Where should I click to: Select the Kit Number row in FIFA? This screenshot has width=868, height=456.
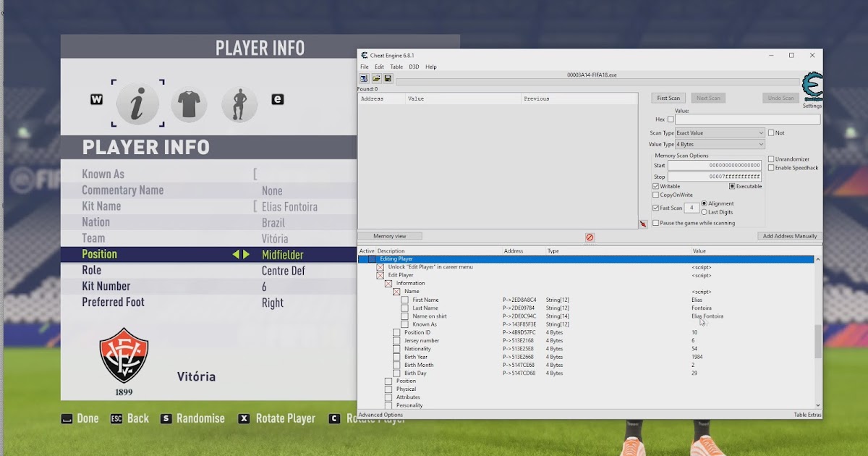pyautogui.click(x=208, y=287)
